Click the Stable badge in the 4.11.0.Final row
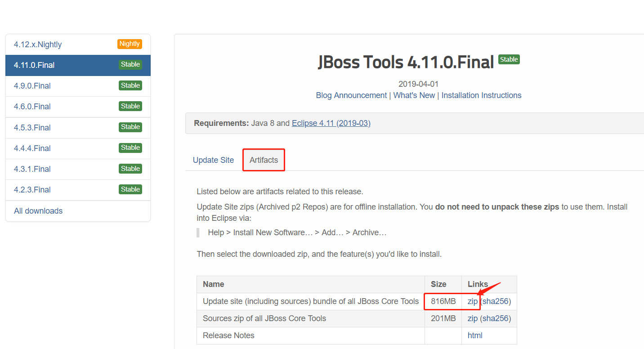This screenshot has width=644, height=349. click(x=130, y=64)
